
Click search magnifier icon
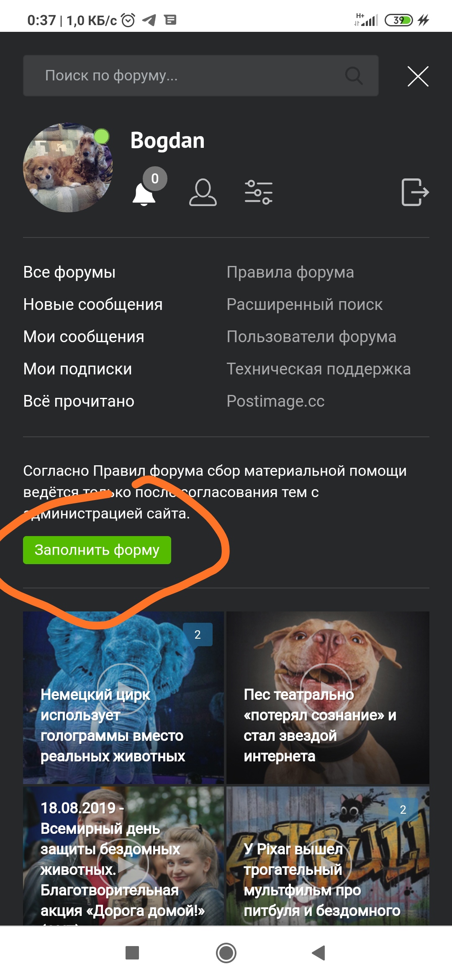coord(354,76)
